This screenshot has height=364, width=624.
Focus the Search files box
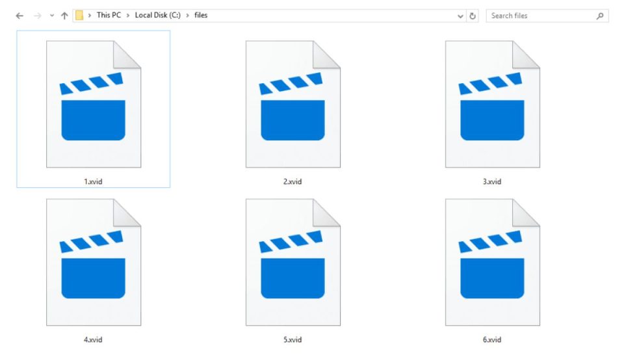click(547, 16)
